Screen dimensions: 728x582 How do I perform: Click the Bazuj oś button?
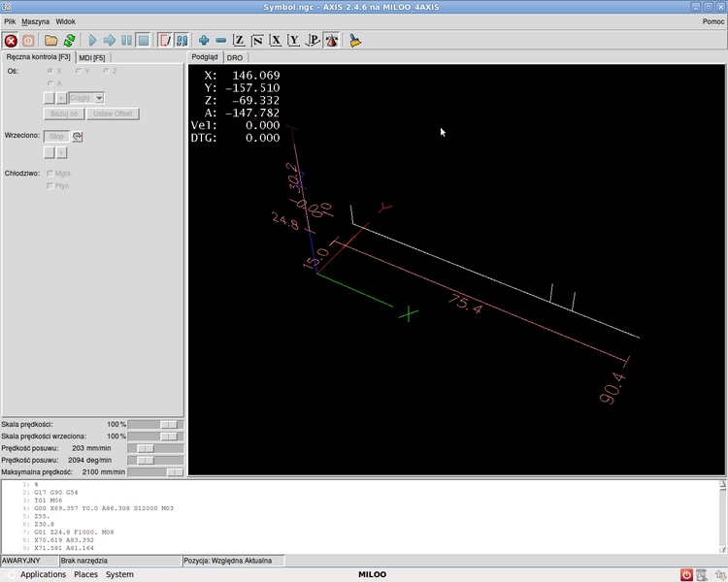(64, 113)
